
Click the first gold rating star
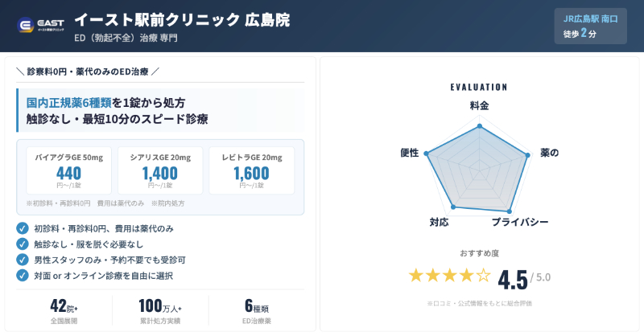416,276
